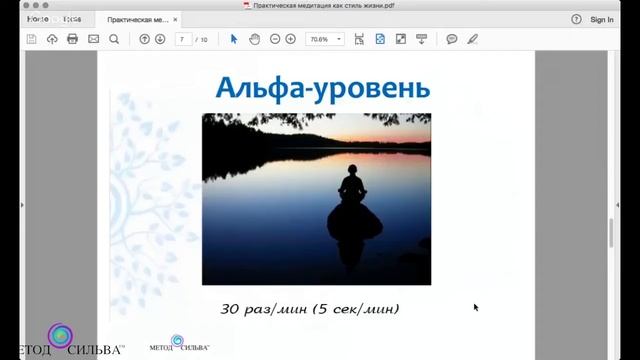
Task: Click the vertical scrollbar thumb
Action: (611, 233)
